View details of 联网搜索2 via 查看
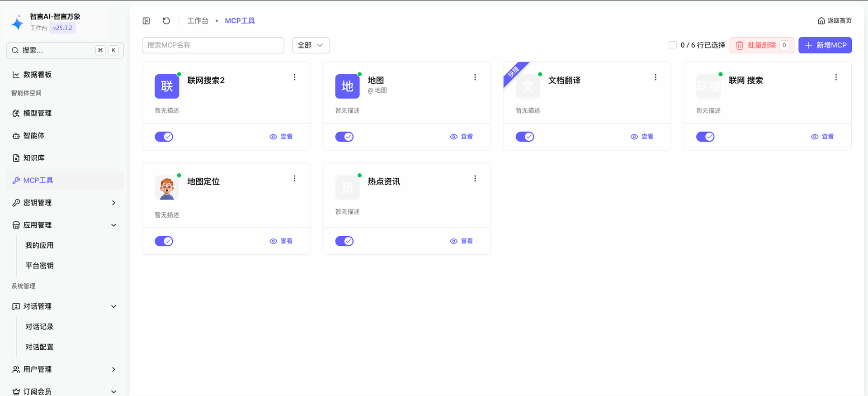The image size is (868, 396). click(281, 137)
